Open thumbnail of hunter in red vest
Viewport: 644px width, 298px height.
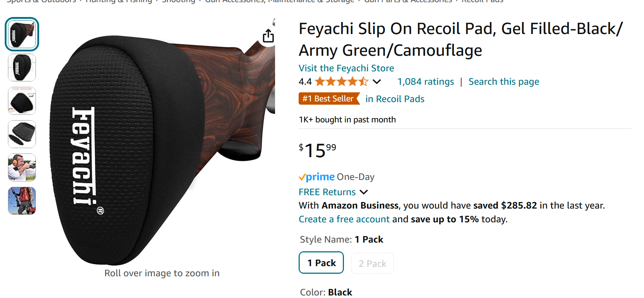click(22, 201)
